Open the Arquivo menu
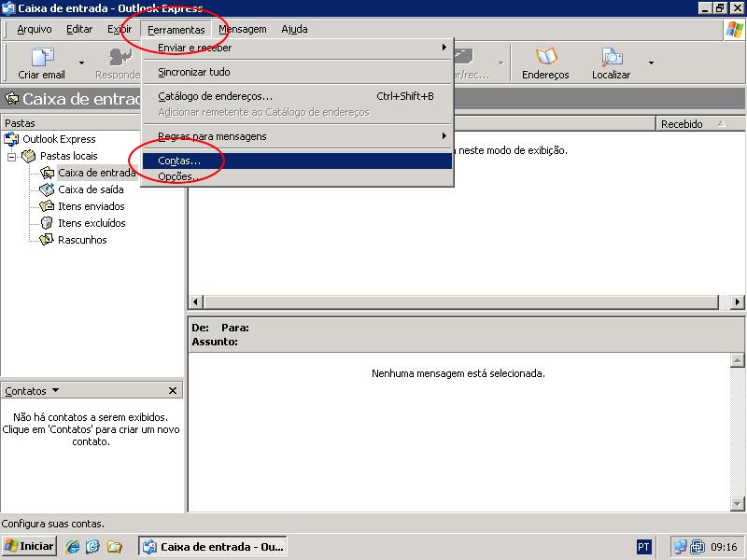 (35, 29)
